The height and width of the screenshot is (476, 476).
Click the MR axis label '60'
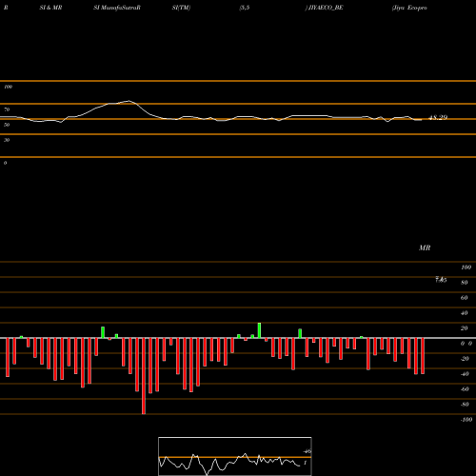click(465, 298)
